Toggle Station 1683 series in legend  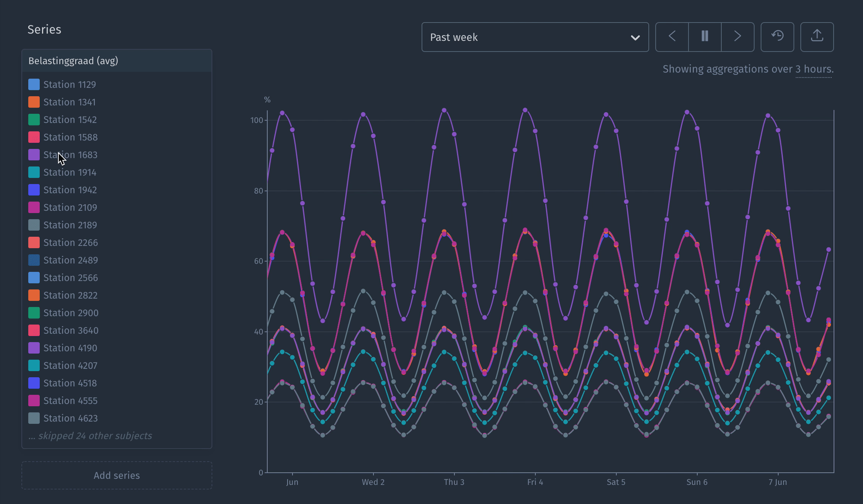(70, 155)
